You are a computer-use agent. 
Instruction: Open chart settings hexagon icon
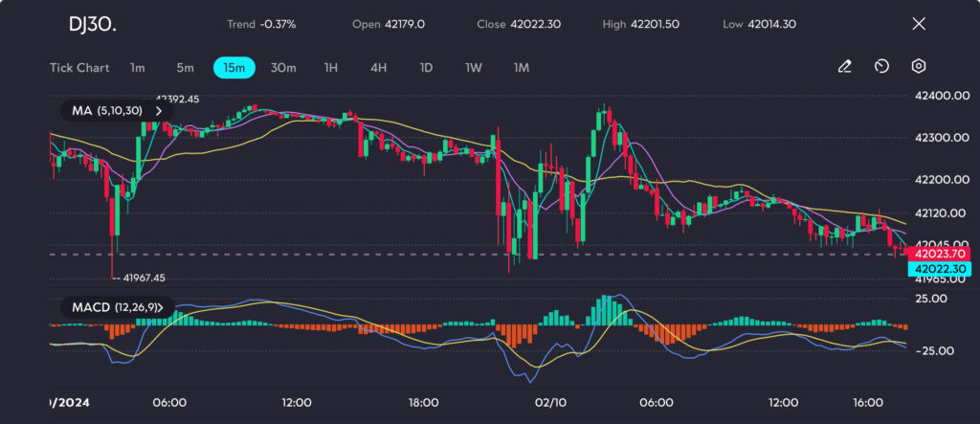(918, 66)
